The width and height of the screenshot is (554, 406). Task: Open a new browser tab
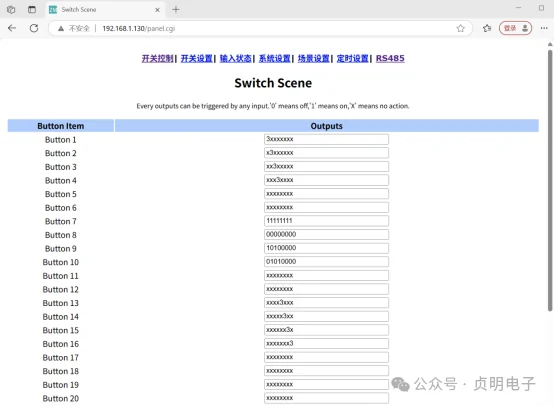176,10
